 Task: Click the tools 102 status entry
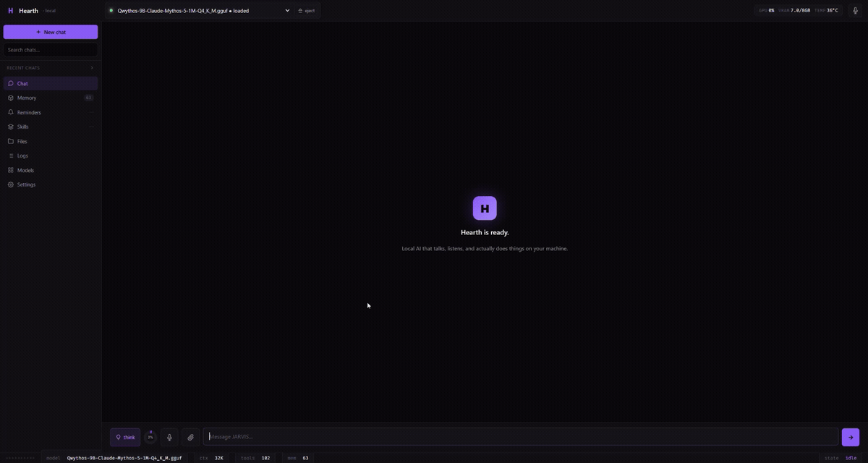click(255, 458)
